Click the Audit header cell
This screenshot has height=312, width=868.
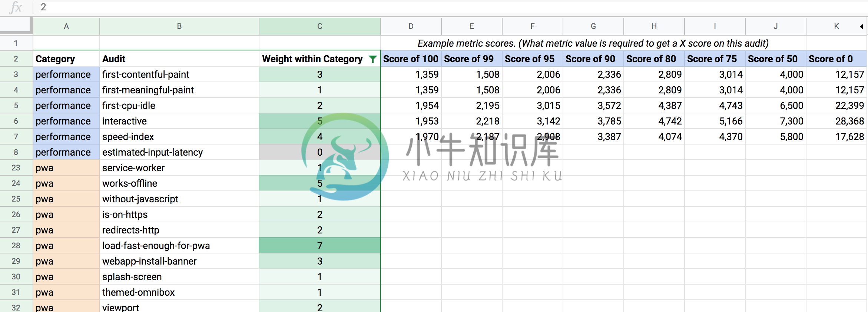179,59
